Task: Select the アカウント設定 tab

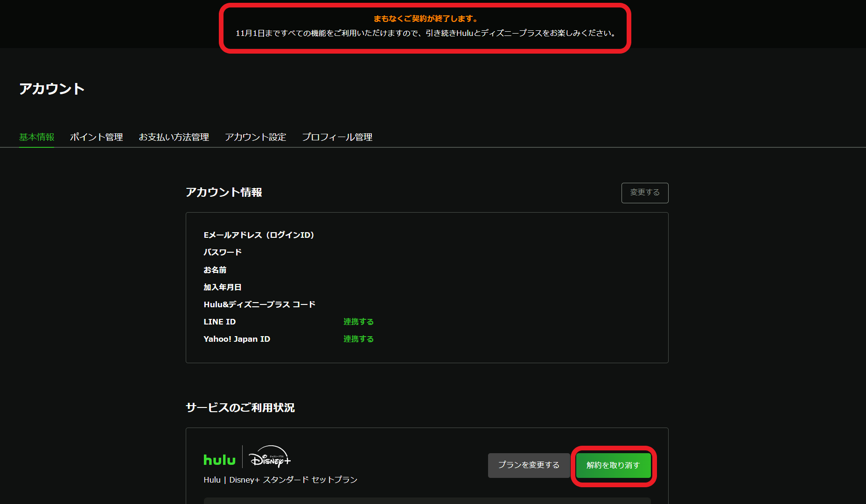Action: pos(255,137)
